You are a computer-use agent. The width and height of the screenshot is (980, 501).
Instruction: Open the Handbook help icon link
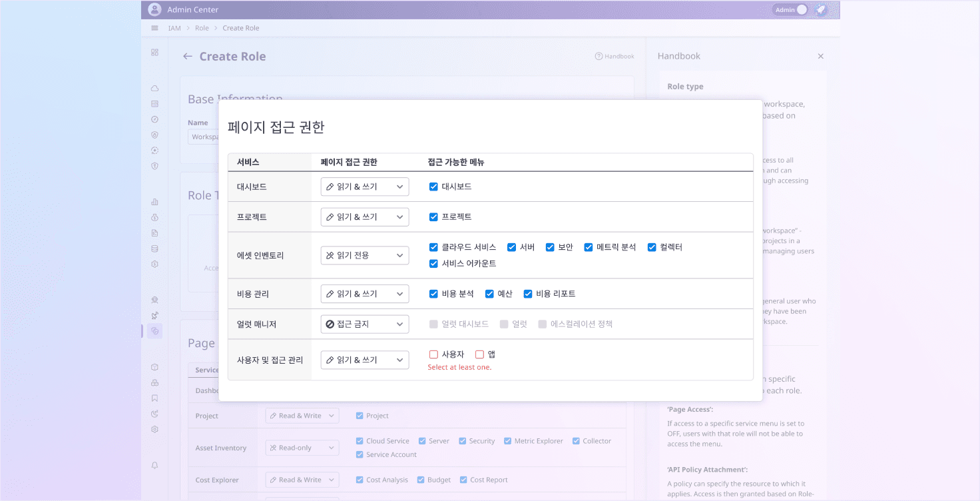pos(614,57)
